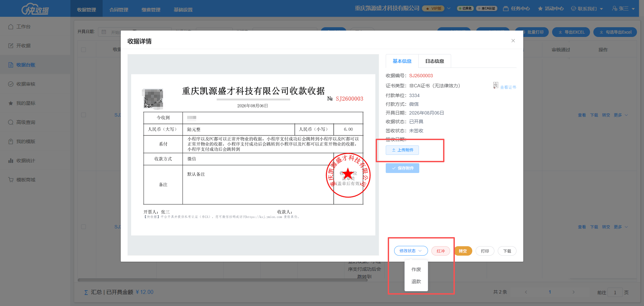Open the 工作台 home icon in sidebar
Viewport: 644px width, 306px height.
[11, 27]
